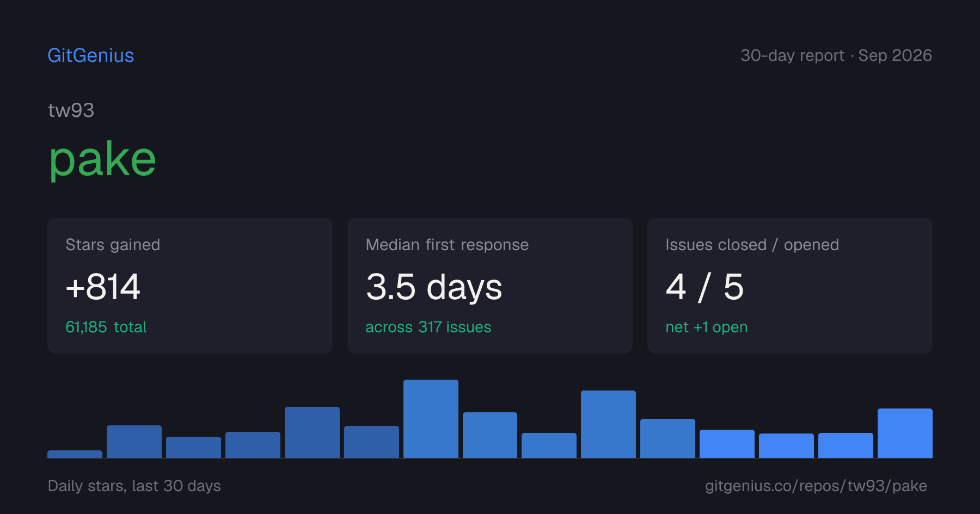Click the second-tallest bar in the chart
The width and height of the screenshot is (980, 514).
608,424
